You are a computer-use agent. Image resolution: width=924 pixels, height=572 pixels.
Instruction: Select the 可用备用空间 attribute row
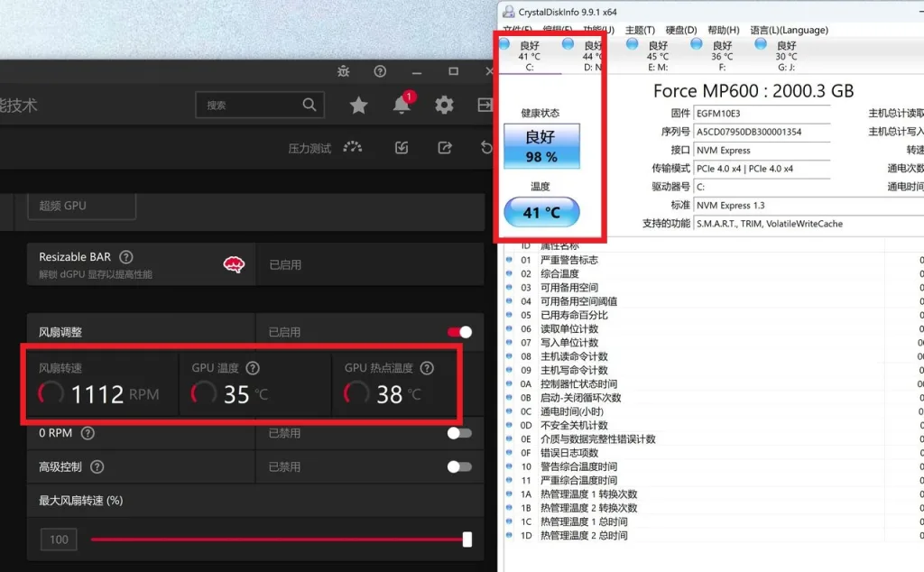pyautogui.click(x=714, y=288)
